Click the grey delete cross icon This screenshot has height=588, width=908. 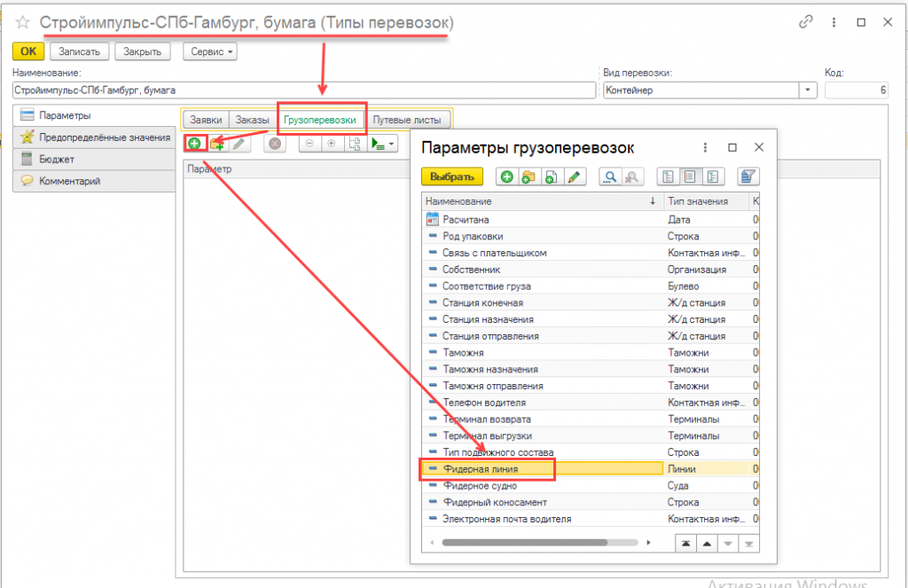275,143
